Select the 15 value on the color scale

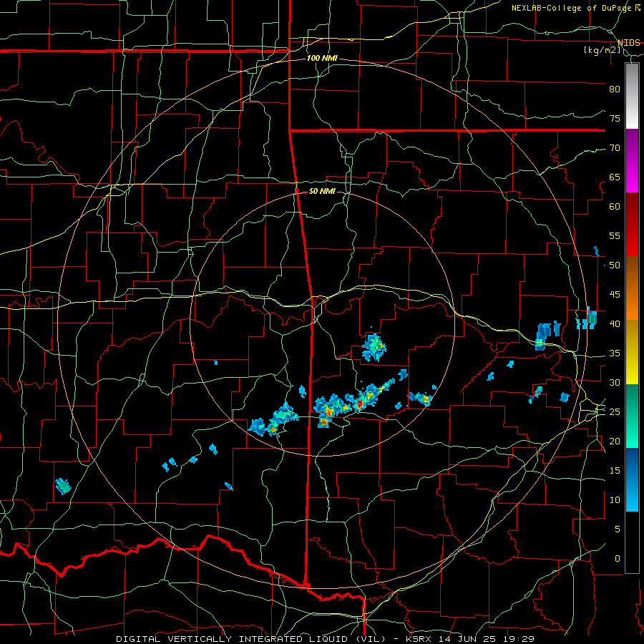(615, 471)
